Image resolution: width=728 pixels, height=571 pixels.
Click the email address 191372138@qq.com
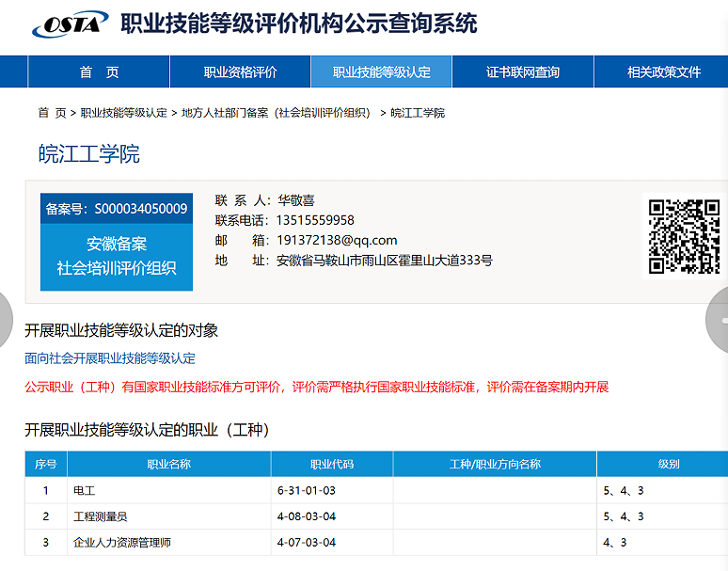336,240
